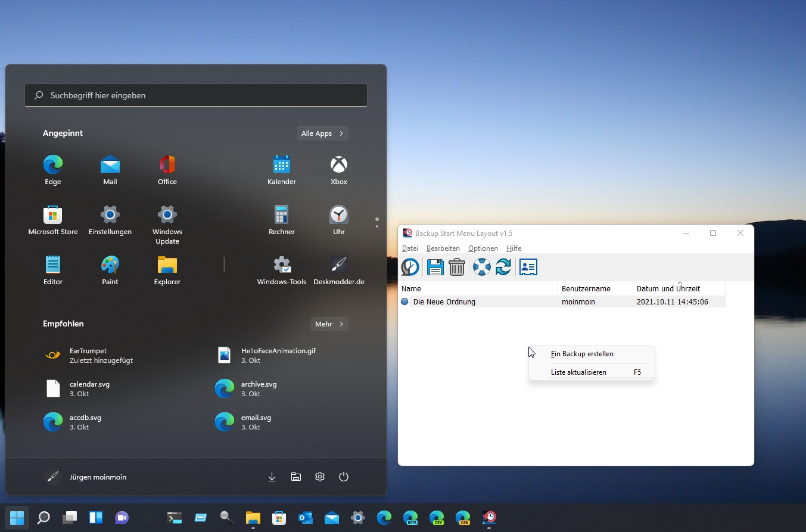The width and height of the screenshot is (806, 532).
Task: Open pinned Microsoft Store
Action: pos(53,220)
